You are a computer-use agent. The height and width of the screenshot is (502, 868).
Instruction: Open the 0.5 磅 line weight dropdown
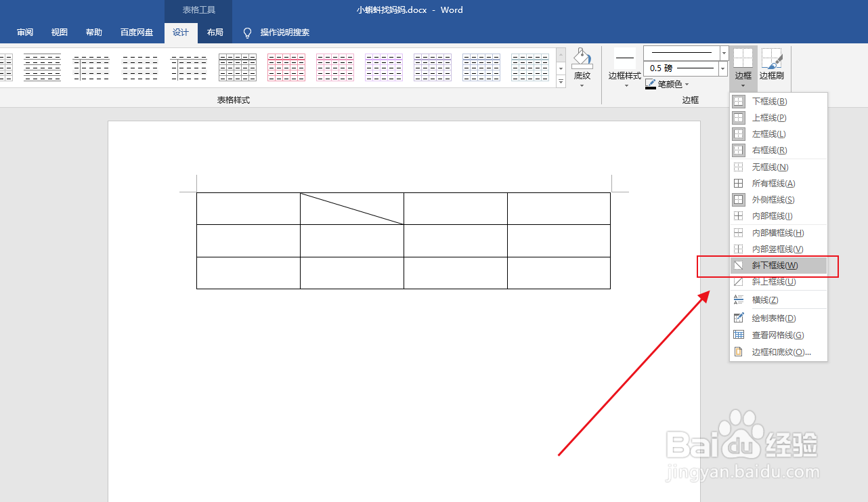pyautogui.click(x=723, y=68)
